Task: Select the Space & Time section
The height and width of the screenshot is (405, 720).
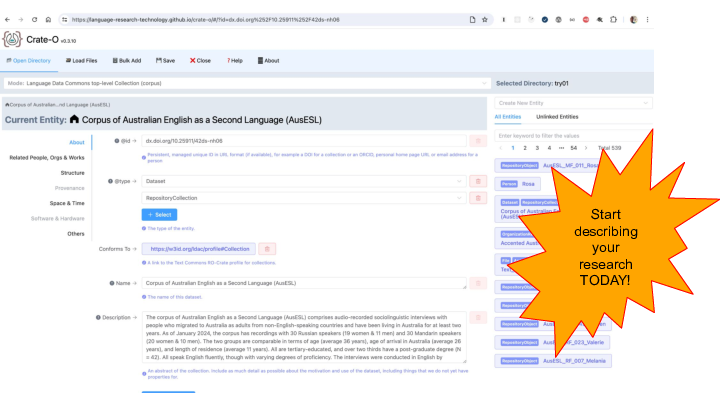Action: click(x=67, y=203)
